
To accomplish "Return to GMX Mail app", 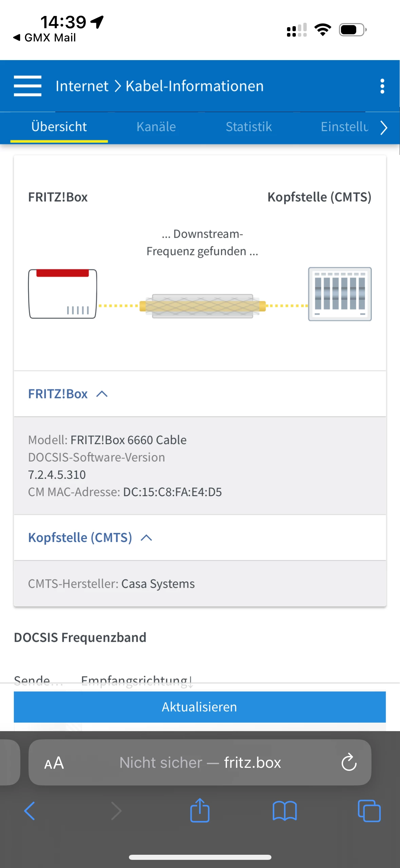I will (x=45, y=37).
